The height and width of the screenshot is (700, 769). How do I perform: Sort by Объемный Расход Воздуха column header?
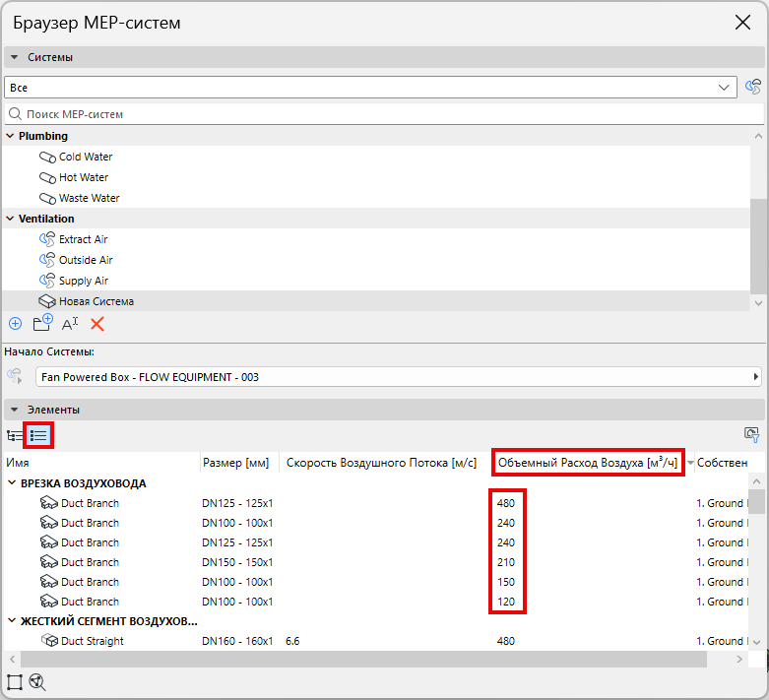588,463
